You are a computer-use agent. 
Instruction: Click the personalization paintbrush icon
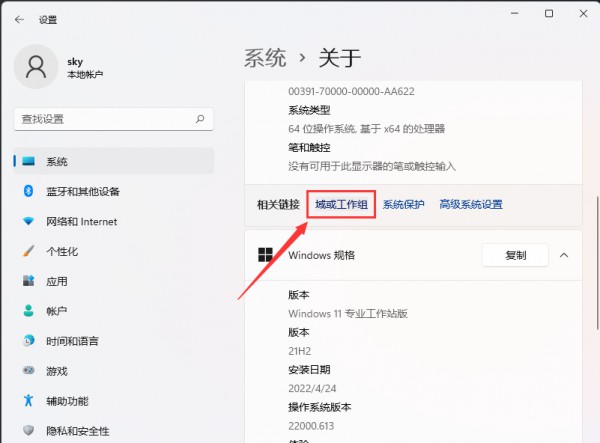point(28,251)
